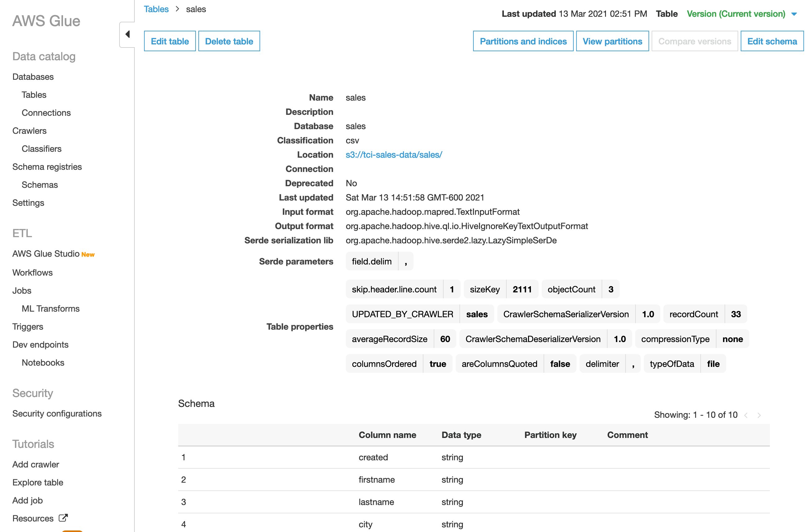
Task: Open the Add crawler tutorial
Action: [35, 464]
